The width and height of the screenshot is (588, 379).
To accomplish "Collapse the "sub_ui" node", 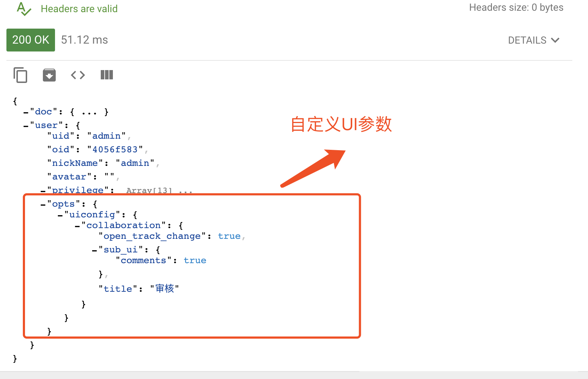I will [94, 251].
